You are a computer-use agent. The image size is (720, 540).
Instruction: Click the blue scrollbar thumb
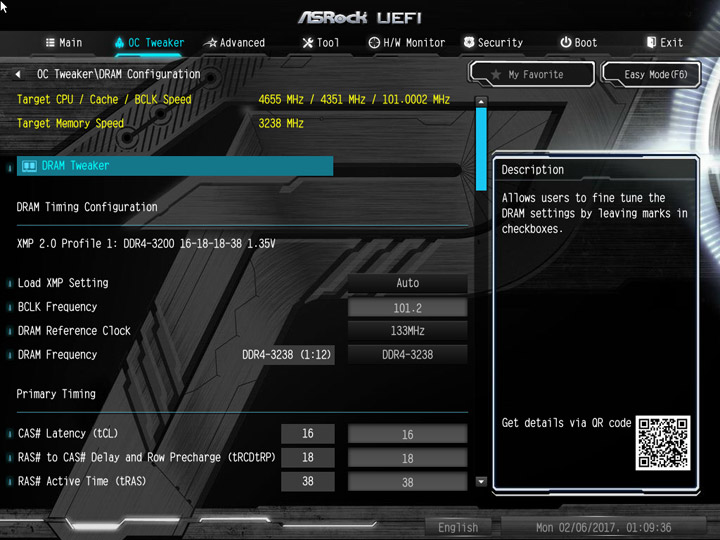[481, 149]
